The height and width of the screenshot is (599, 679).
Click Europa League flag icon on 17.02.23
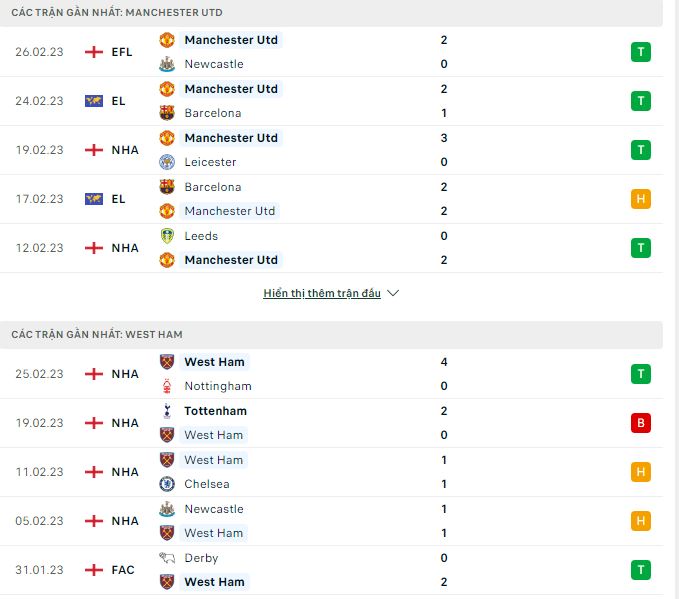tap(94, 199)
